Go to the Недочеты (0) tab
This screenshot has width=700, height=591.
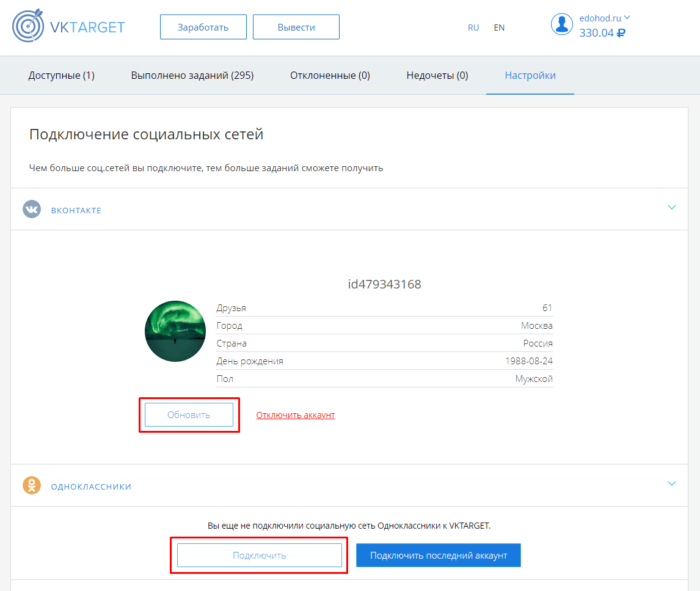[x=437, y=76]
